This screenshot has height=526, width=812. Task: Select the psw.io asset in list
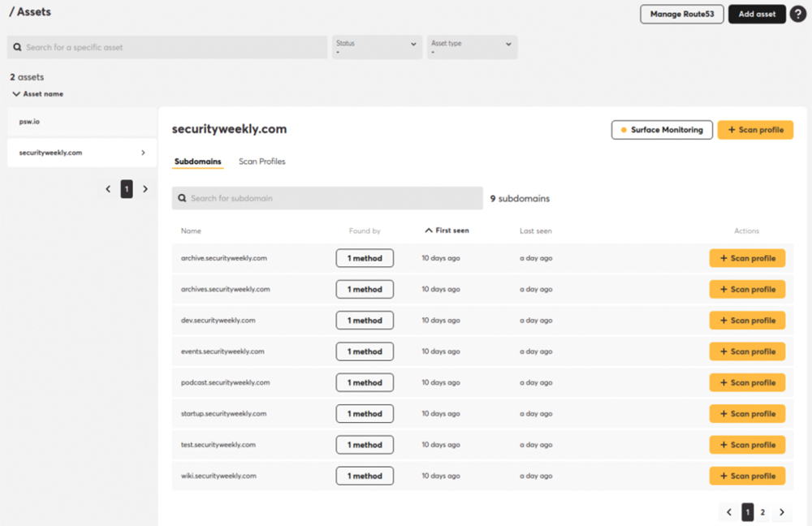pyautogui.click(x=81, y=121)
